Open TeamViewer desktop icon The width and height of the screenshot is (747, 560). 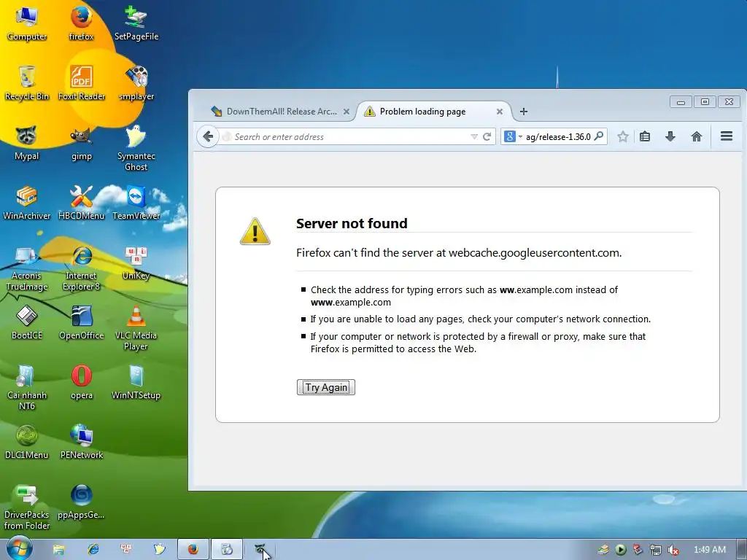point(136,203)
